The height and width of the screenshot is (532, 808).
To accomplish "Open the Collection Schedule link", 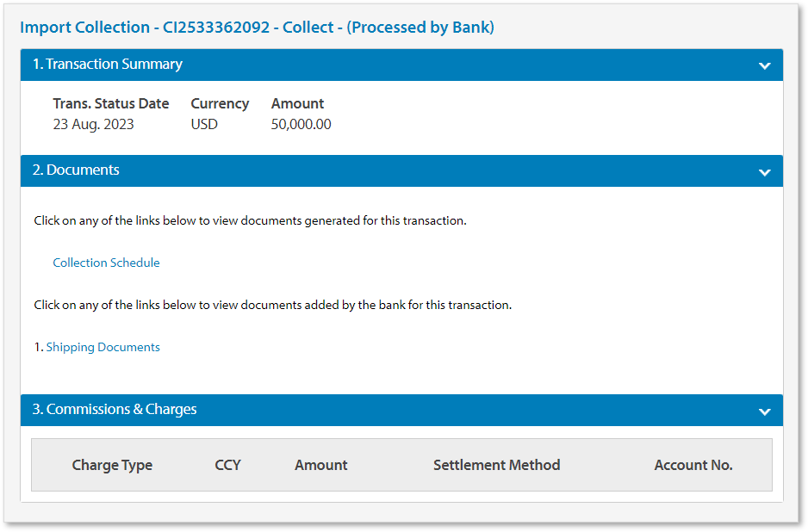I will pos(106,263).
